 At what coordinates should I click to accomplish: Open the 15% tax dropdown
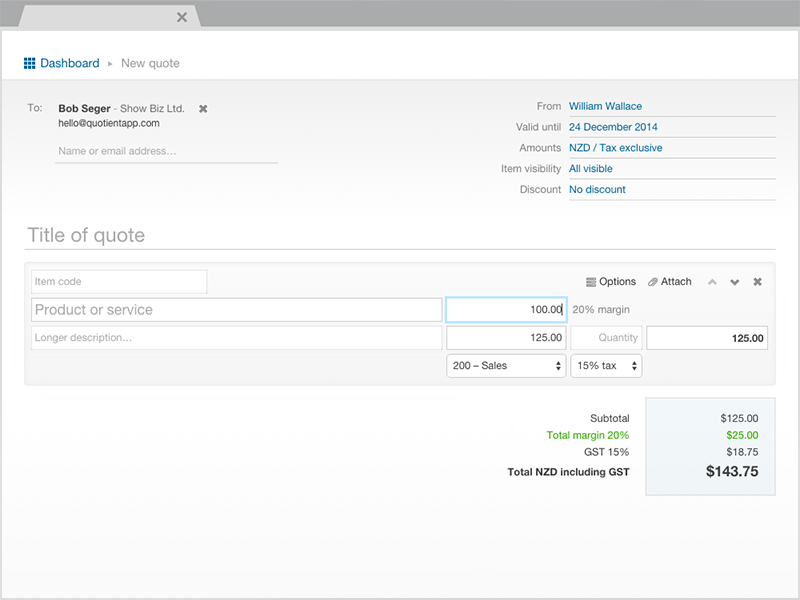(606, 366)
